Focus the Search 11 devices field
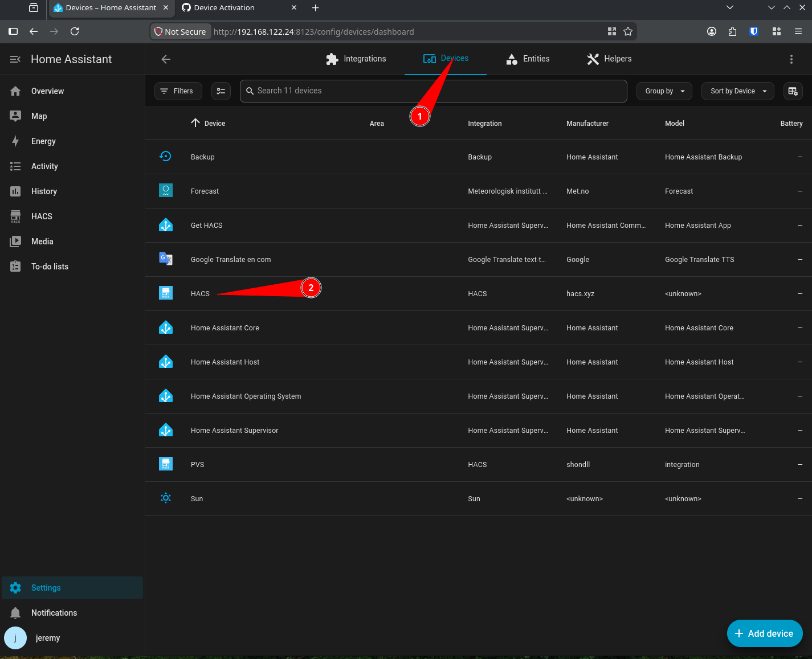The width and height of the screenshot is (812, 659). pyautogui.click(x=434, y=91)
